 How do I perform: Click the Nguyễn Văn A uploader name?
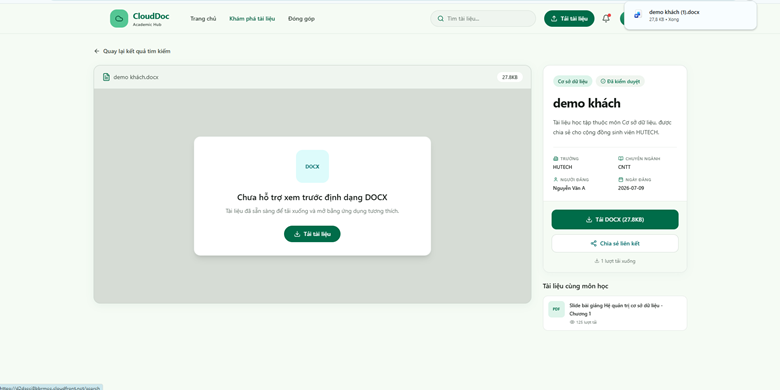[x=569, y=188]
